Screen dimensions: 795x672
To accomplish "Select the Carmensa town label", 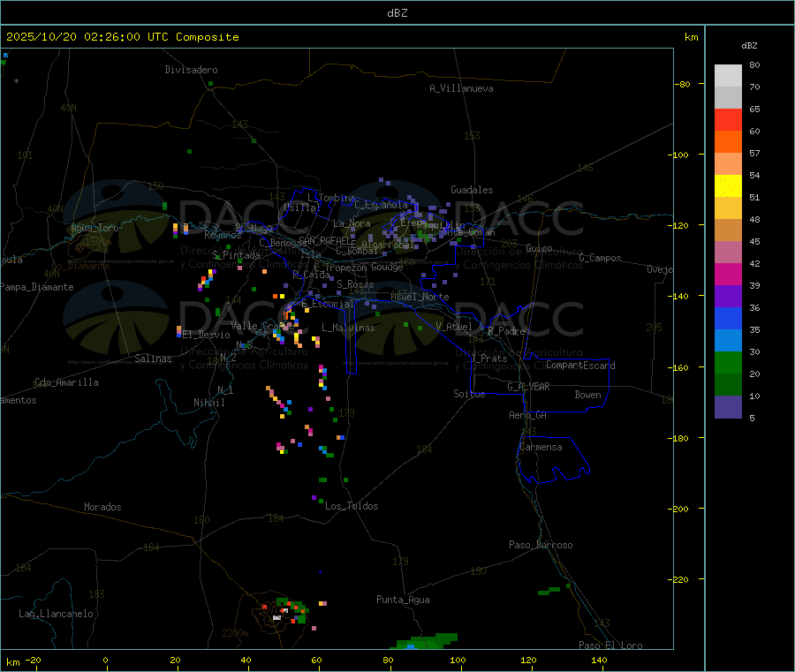I will click(540, 447).
